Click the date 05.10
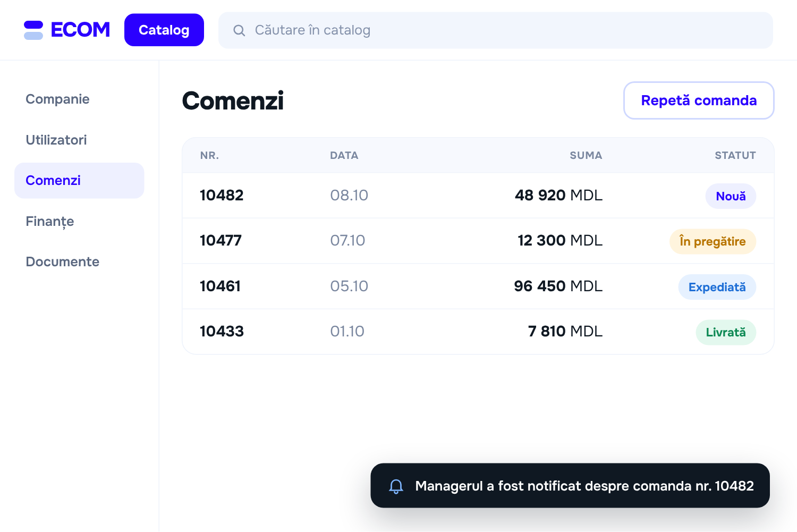This screenshot has height=532, width=797. pos(349,286)
